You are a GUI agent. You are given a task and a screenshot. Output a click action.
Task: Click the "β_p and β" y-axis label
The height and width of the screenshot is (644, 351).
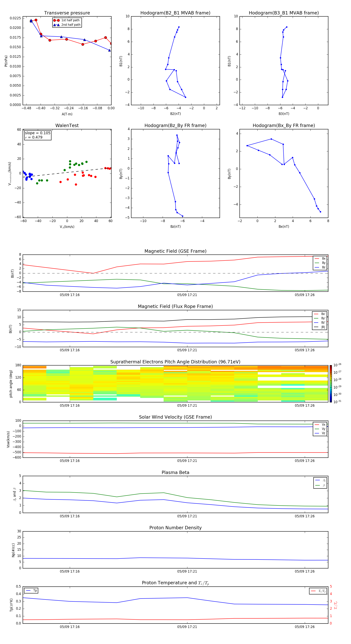pos(14,495)
